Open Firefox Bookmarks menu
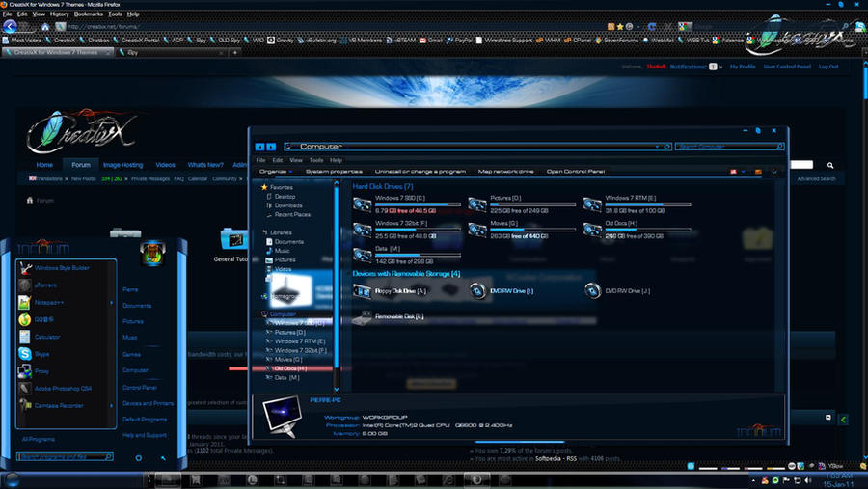 (89, 14)
